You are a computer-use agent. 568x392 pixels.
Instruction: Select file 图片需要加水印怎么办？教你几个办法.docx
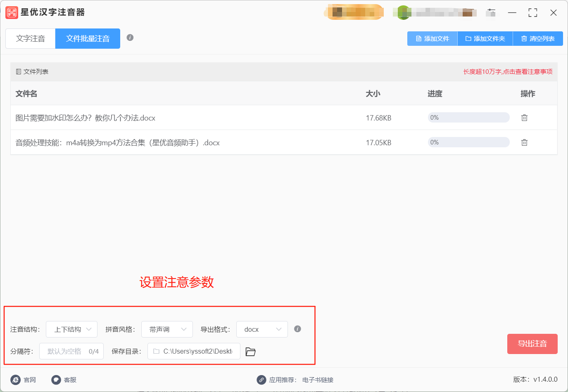click(86, 118)
